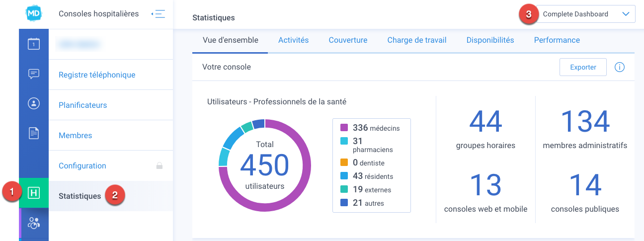Switch to the Disponibilités tab
644x241 pixels.
pyautogui.click(x=490, y=40)
